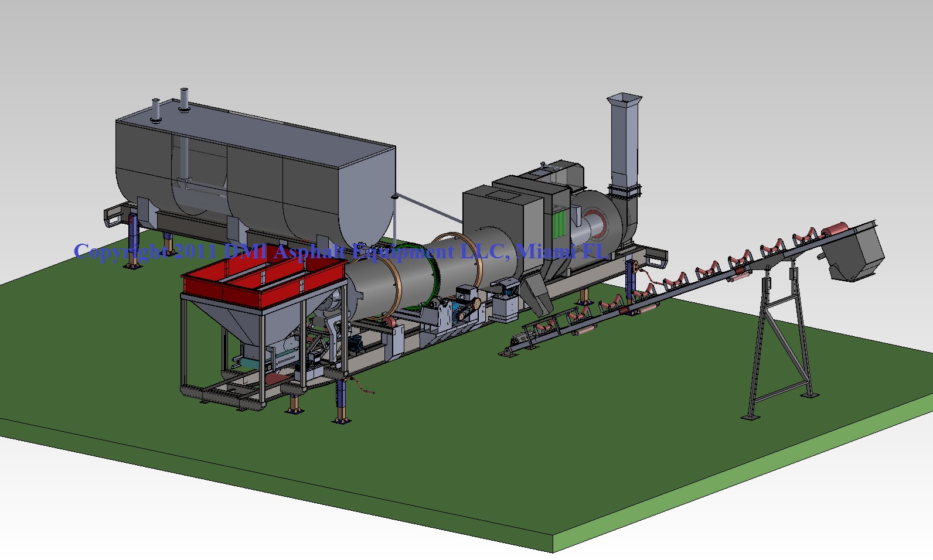The height and width of the screenshot is (560, 933).
Task: Click the shorter vent pipe on tank top
Action: pyautogui.click(x=156, y=110)
